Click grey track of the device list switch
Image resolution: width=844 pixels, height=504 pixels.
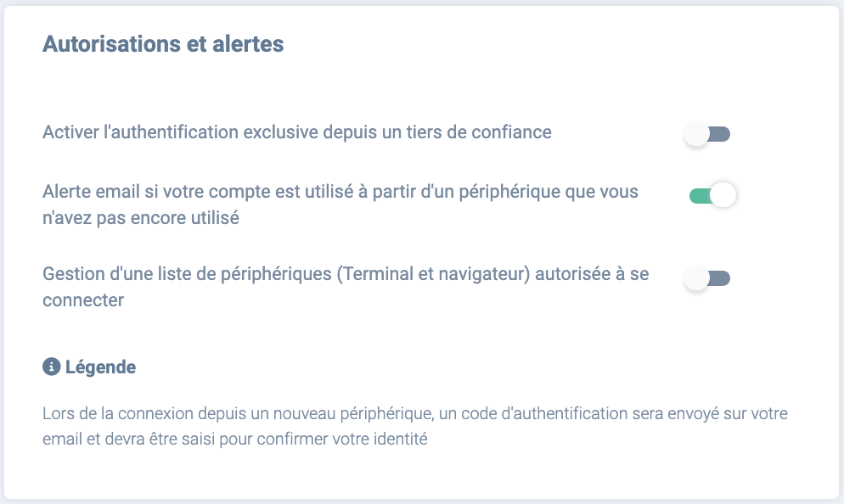720,278
